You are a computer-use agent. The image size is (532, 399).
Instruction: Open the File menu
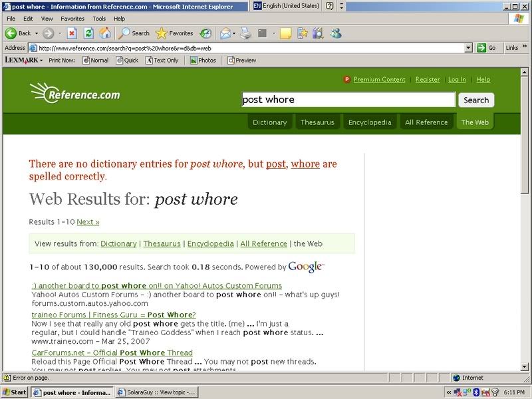click(11, 19)
